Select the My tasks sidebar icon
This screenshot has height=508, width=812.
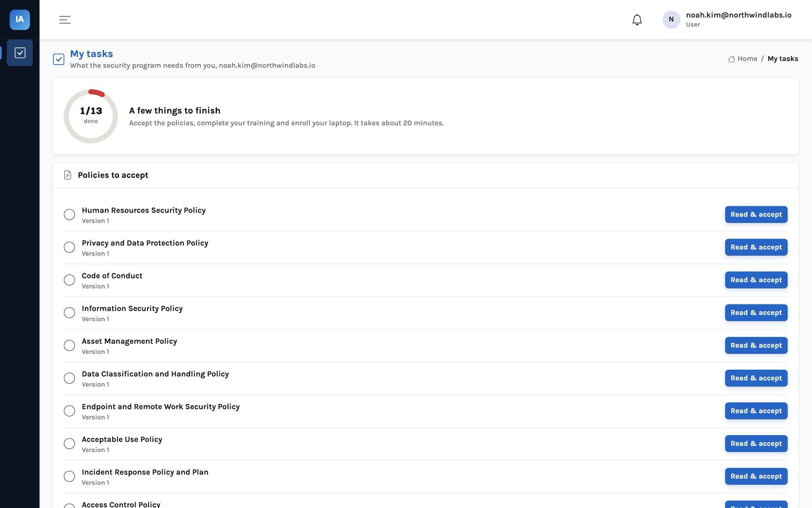point(20,53)
